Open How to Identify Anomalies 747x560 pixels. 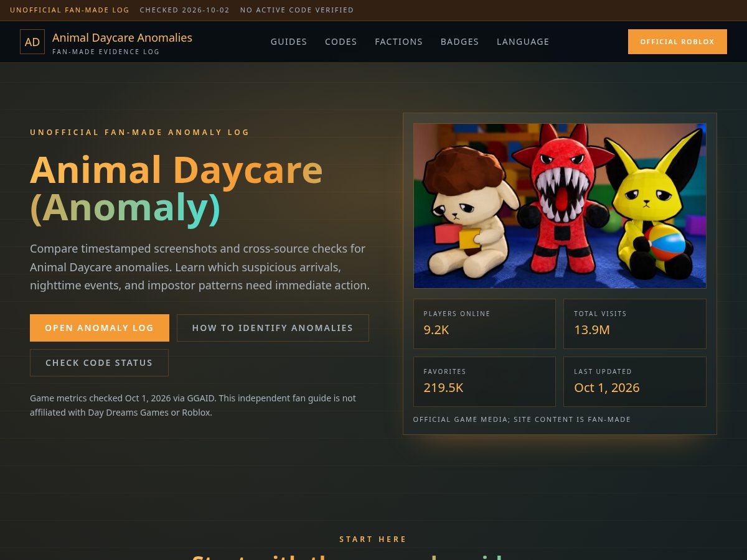coord(273,328)
